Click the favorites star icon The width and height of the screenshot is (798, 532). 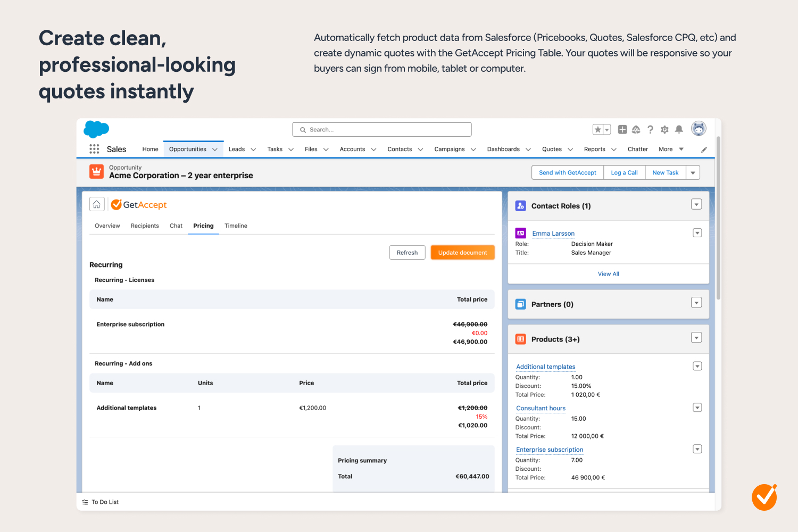pyautogui.click(x=598, y=129)
